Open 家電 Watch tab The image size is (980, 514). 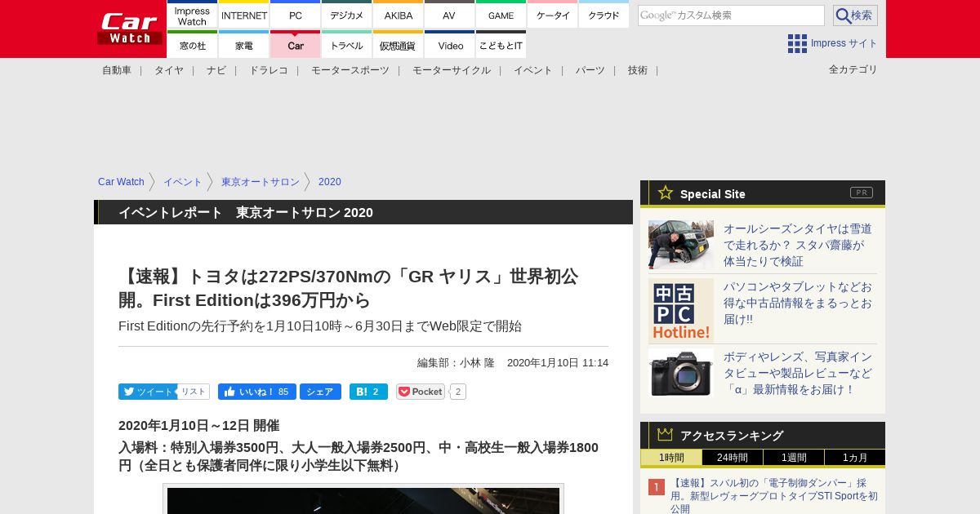244,45
